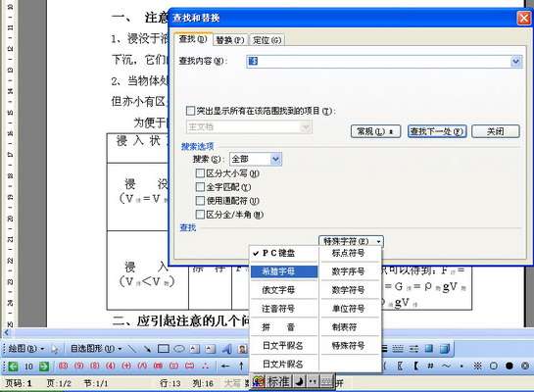Select 单位符号 unit symbols entry
This screenshot has width=534, height=392.
click(350, 309)
